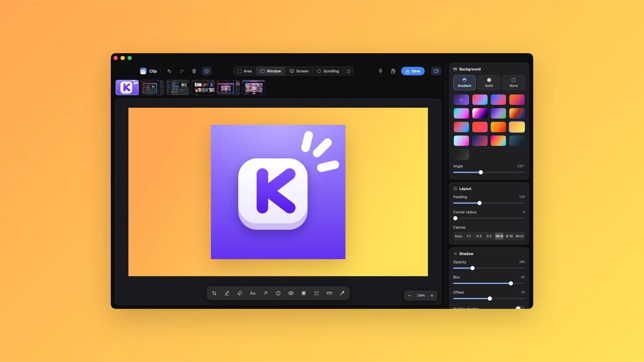Undo the last edit
The height and width of the screenshot is (362, 644).
[169, 71]
